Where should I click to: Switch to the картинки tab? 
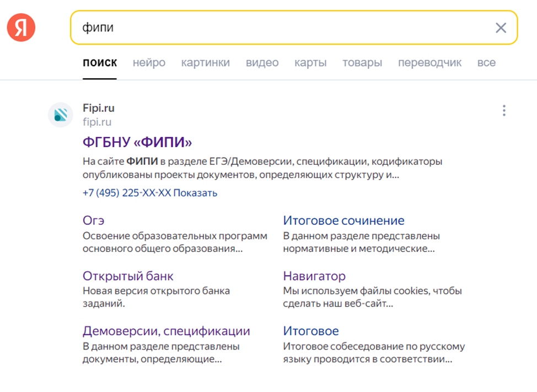(206, 63)
